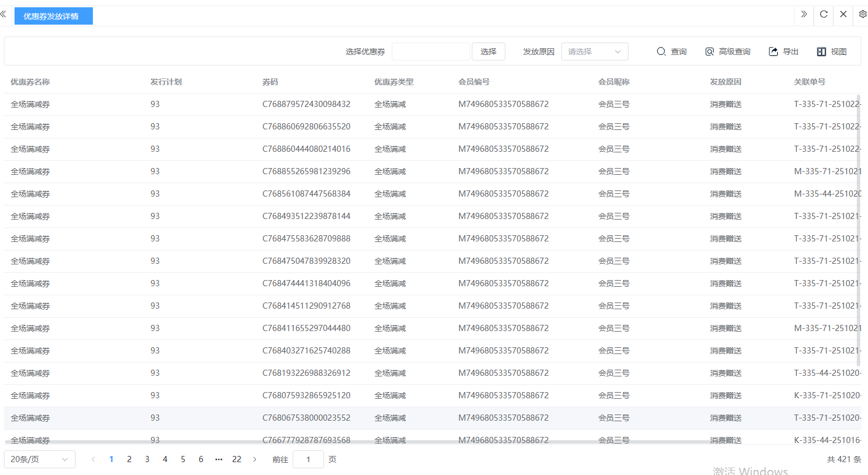Switch to the 优惠券发放详情 tab
868x475 pixels.
pyautogui.click(x=53, y=16)
